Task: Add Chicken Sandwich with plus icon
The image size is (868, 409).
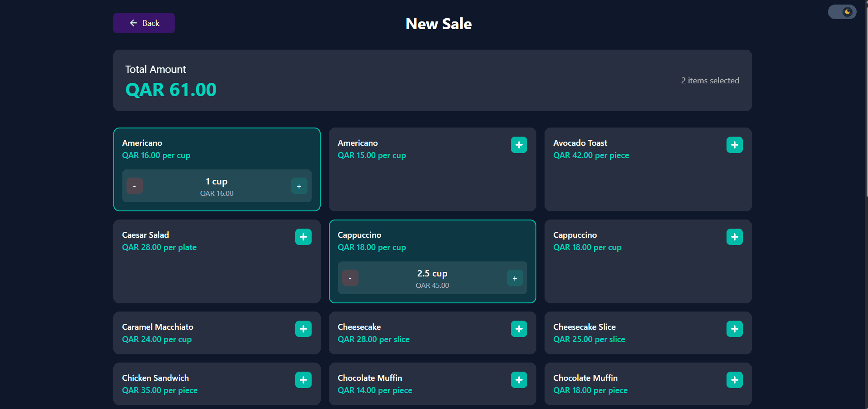Action: [303, 380]
